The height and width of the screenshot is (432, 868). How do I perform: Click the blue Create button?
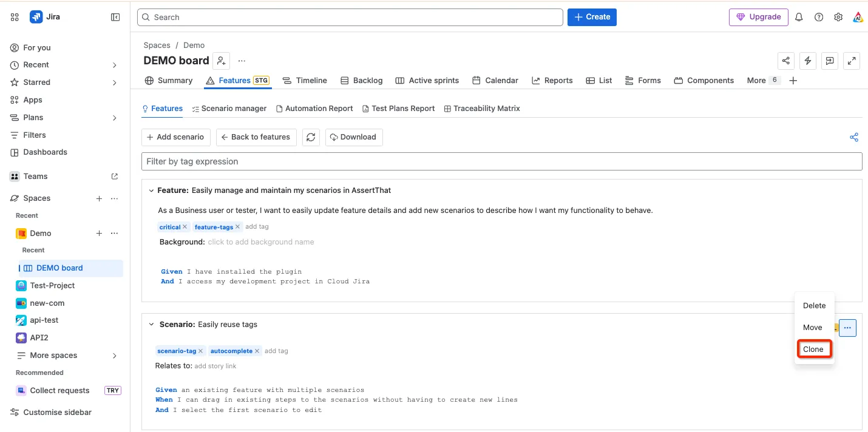click(592, 17)
